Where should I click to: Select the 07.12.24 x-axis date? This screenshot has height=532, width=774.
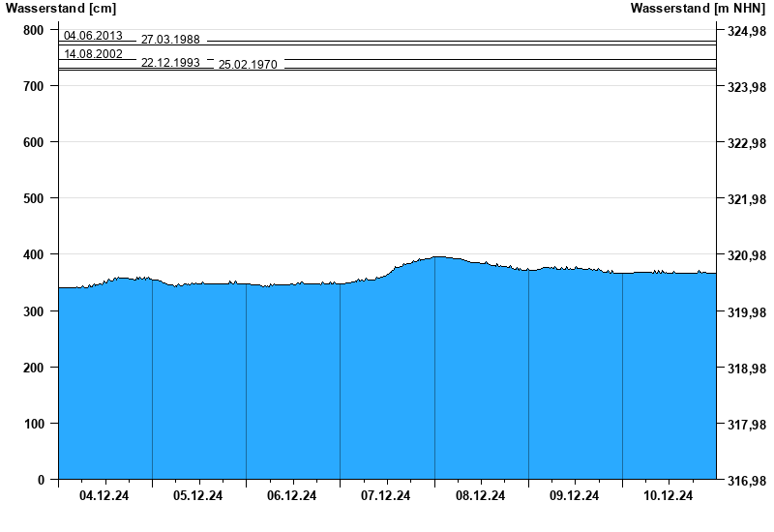pos(387,496)
